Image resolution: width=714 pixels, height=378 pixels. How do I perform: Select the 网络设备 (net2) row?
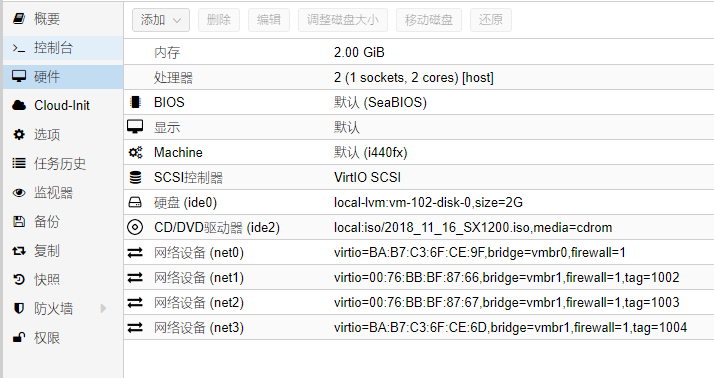coord(419,302)
